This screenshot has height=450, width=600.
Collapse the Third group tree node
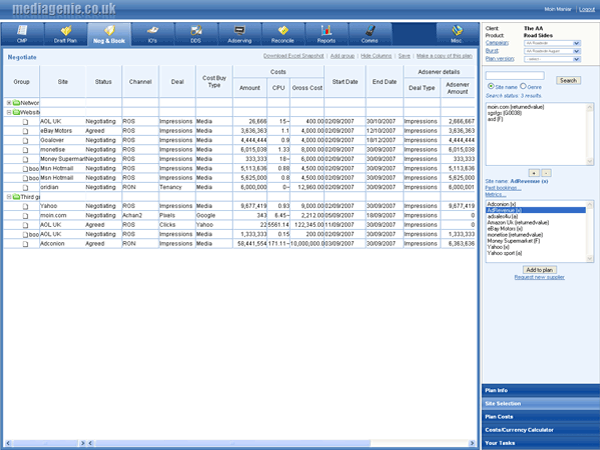pos(9,197)
